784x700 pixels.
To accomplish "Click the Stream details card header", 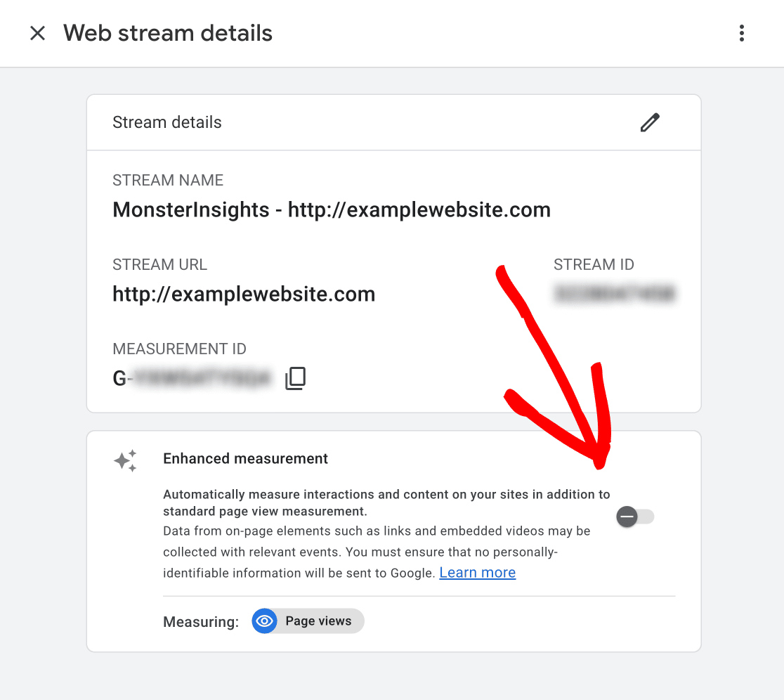I will [x=167, y=122].
